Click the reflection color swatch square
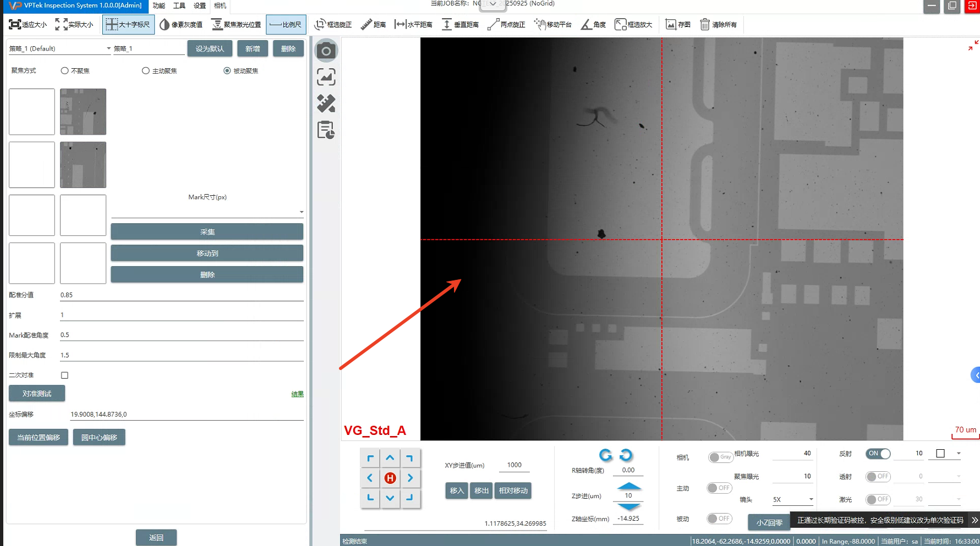 coord(940,454)
